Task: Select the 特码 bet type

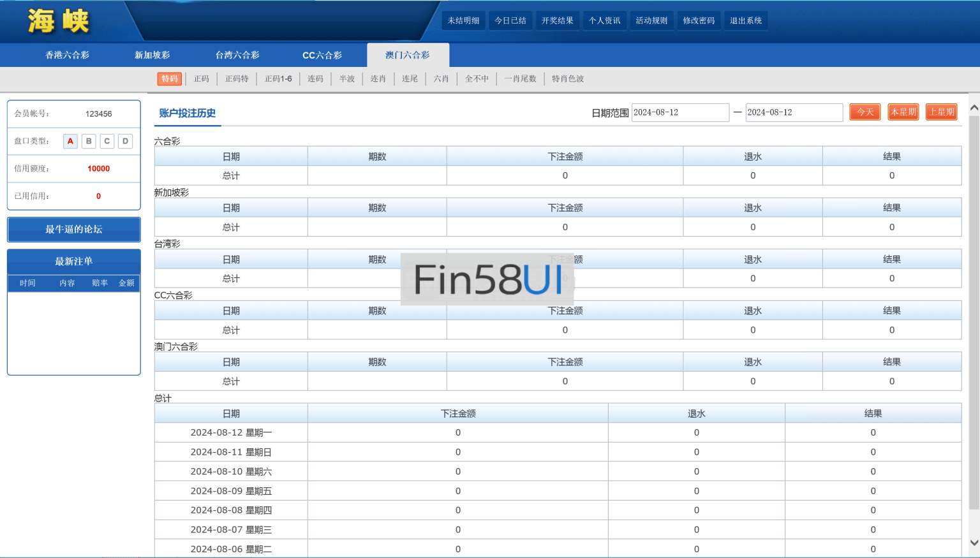Action: [x=170, y=79]
